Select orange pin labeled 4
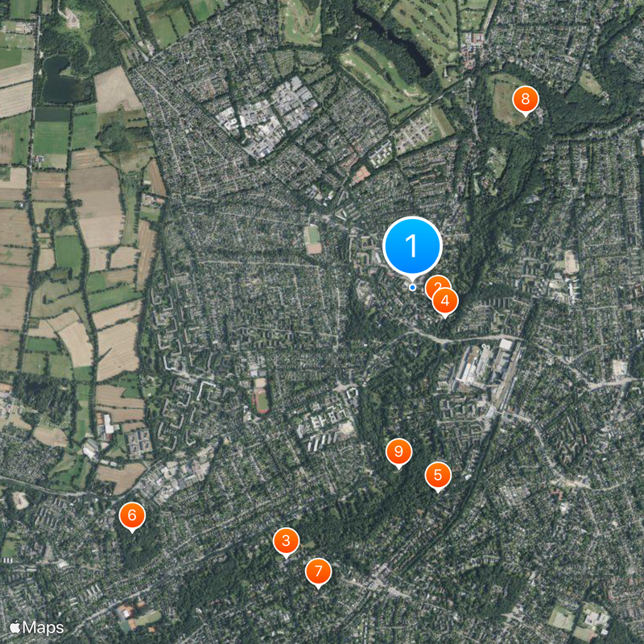Viewport: 644px width, 644px height. coord(445,301)
